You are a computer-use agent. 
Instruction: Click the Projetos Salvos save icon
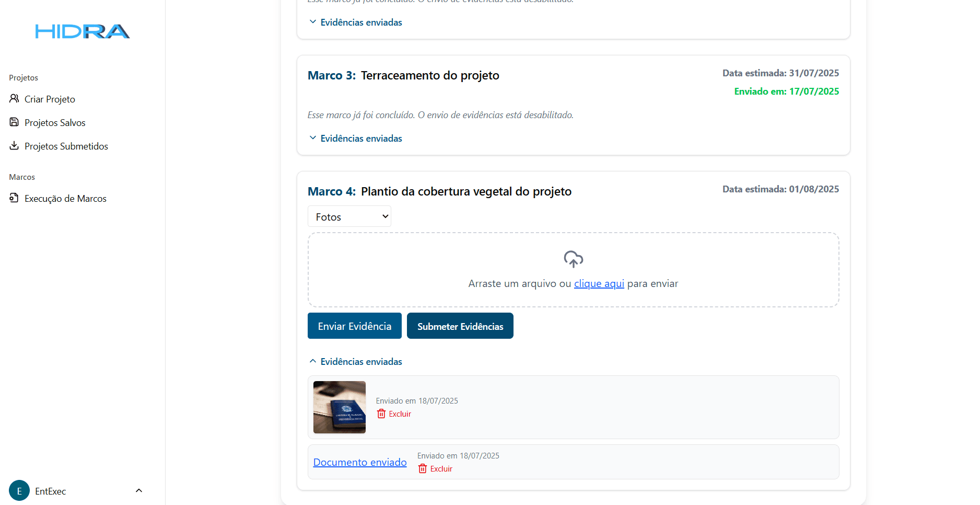14,122
